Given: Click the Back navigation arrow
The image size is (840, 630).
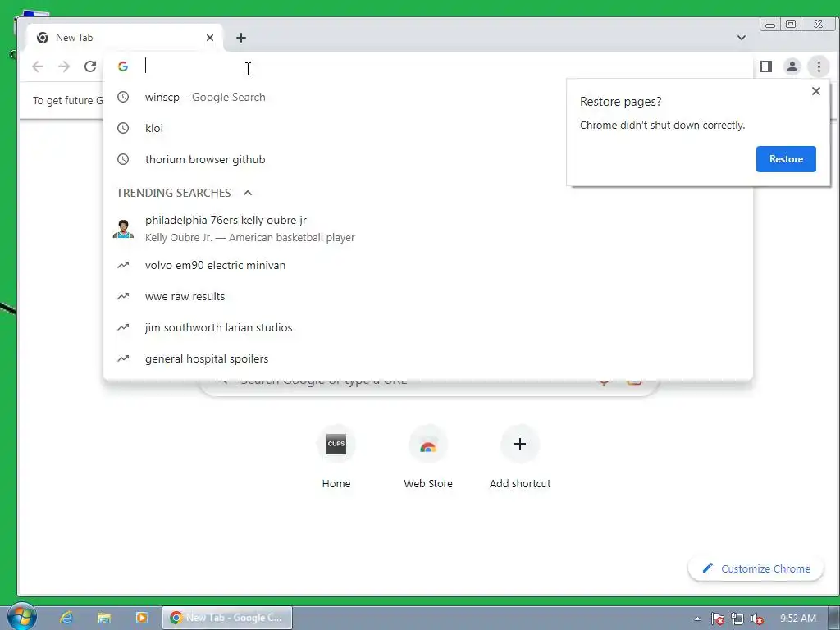Looking at the screenshot, I should tap(38, 66).
